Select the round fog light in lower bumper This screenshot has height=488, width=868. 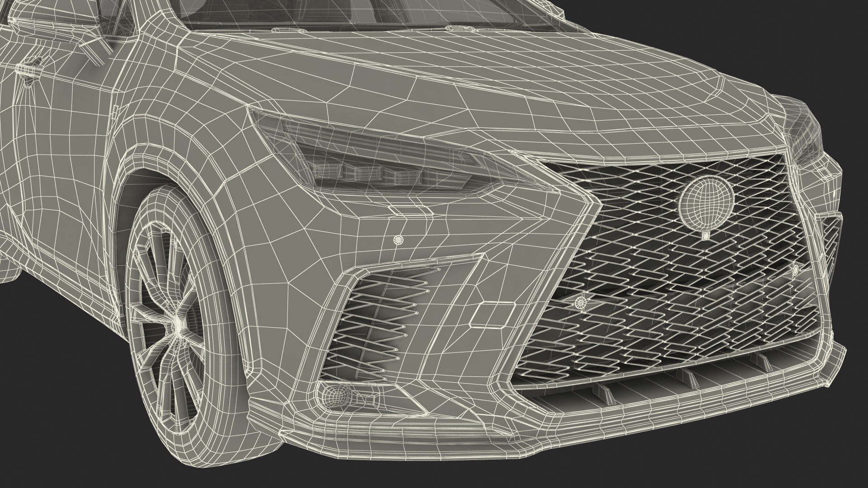coord(336,396)
